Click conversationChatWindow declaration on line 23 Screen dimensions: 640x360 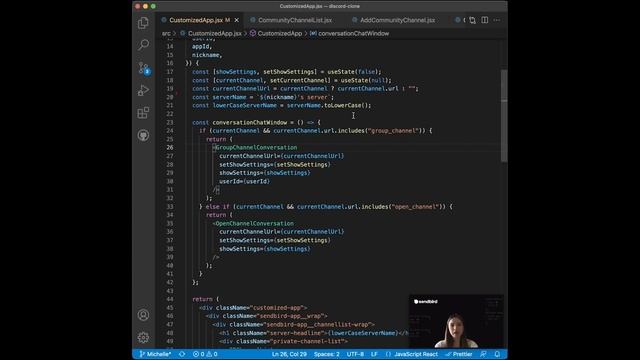(250, 122)
